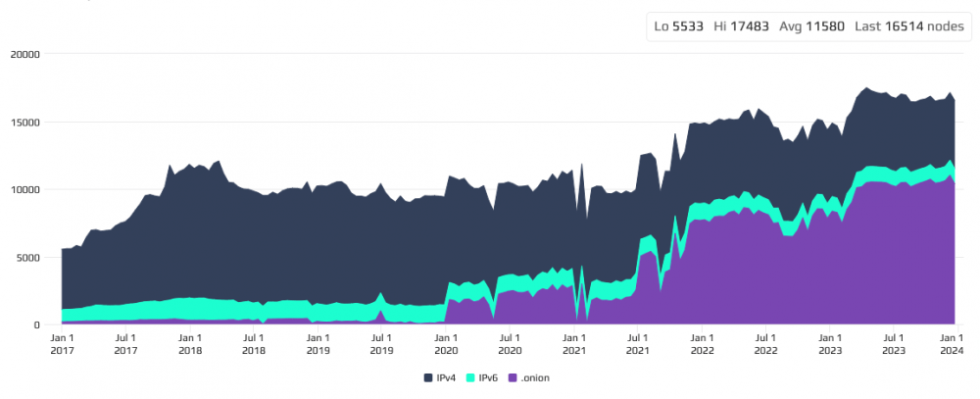Click the Lo 5533 statistic

pyautogui.click(x=678, y=26)
